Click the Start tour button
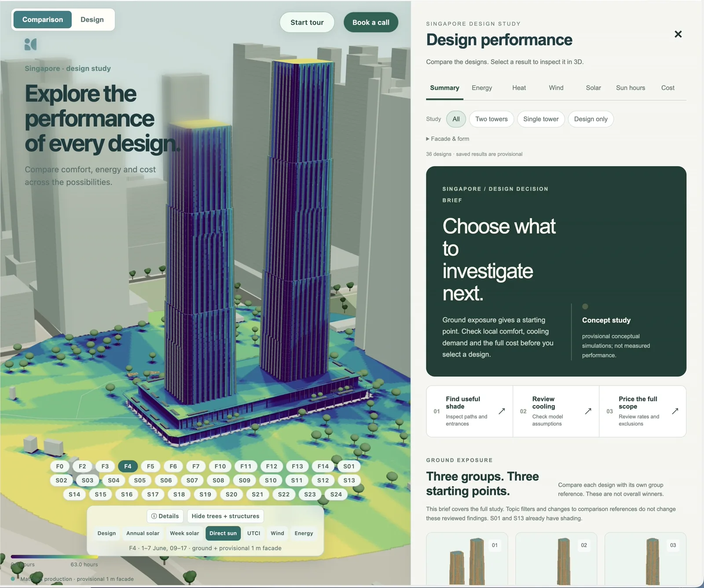This screenshot has height=588, width=704. click(307, 22)
